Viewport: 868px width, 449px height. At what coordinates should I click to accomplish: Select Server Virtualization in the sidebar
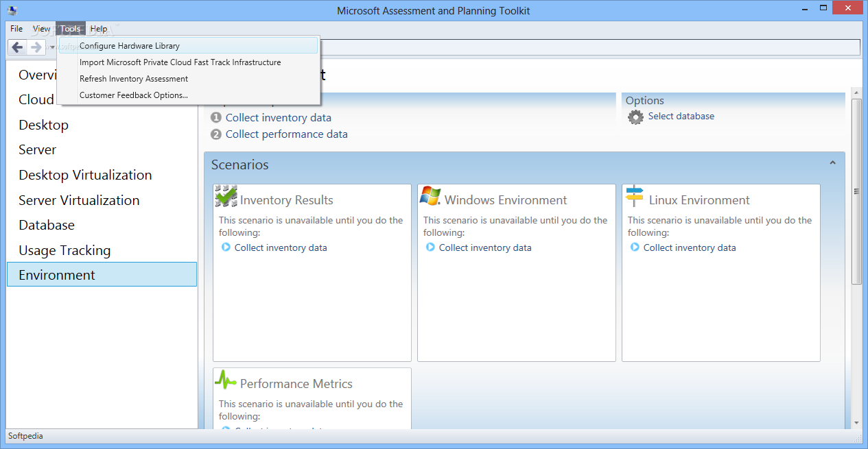[x=102, y=200]
